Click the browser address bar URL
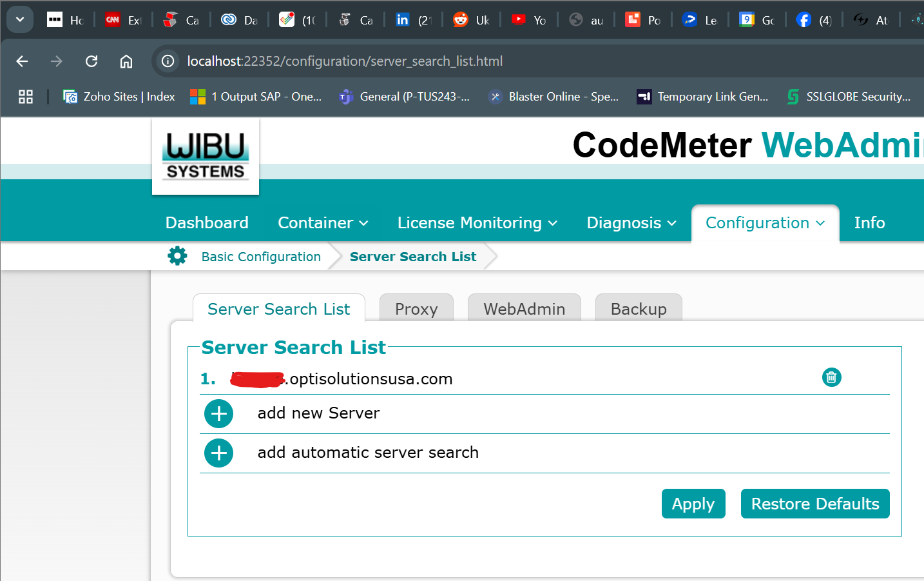Image resolution: width=924 pixels, height=581 pixels. point(345,61)
